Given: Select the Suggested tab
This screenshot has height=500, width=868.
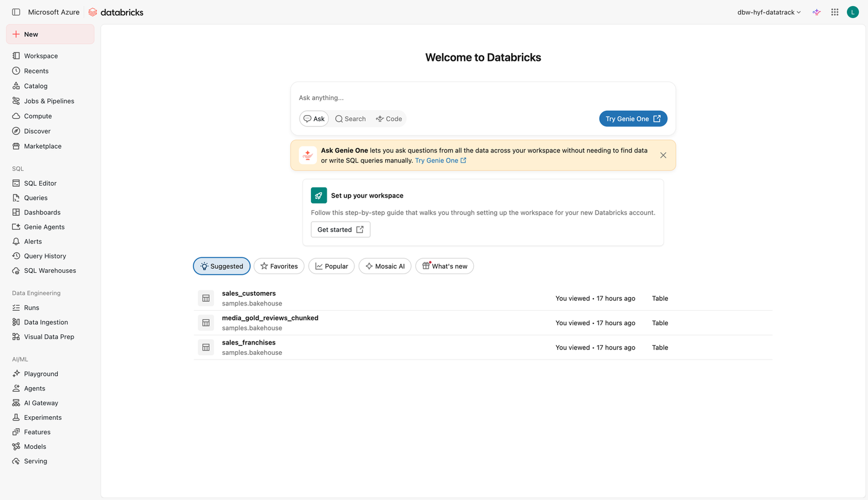Looking at the screenshot, I should 222,266.
